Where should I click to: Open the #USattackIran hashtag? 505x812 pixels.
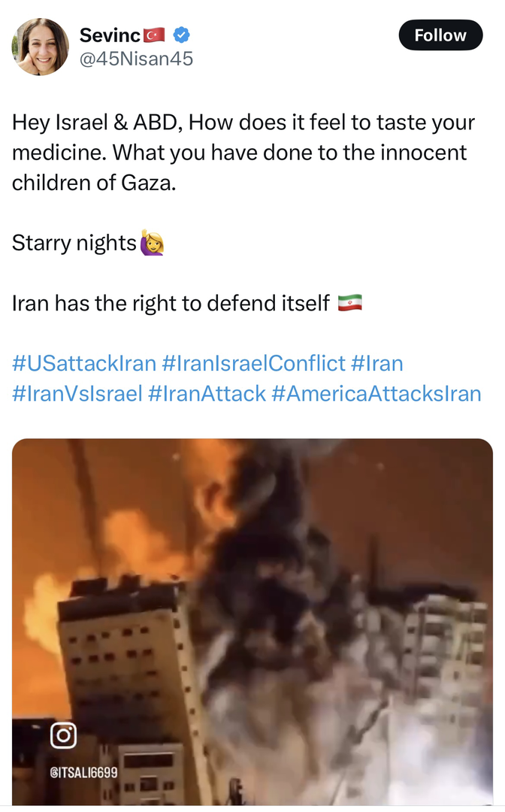tap(84, 364)
